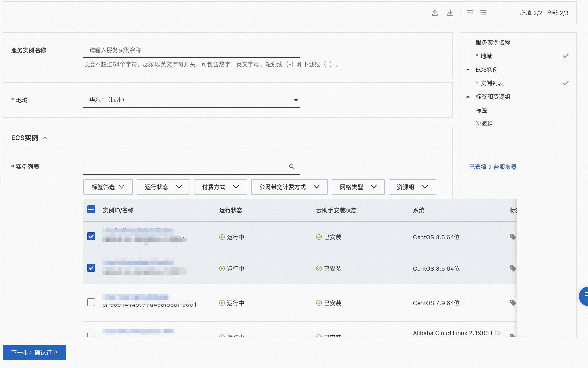Image resolution: width=588 pixels, height=368 pixels.
Task: Open the 运行状态 filter dropdown
Action: (x=163, y=187)
